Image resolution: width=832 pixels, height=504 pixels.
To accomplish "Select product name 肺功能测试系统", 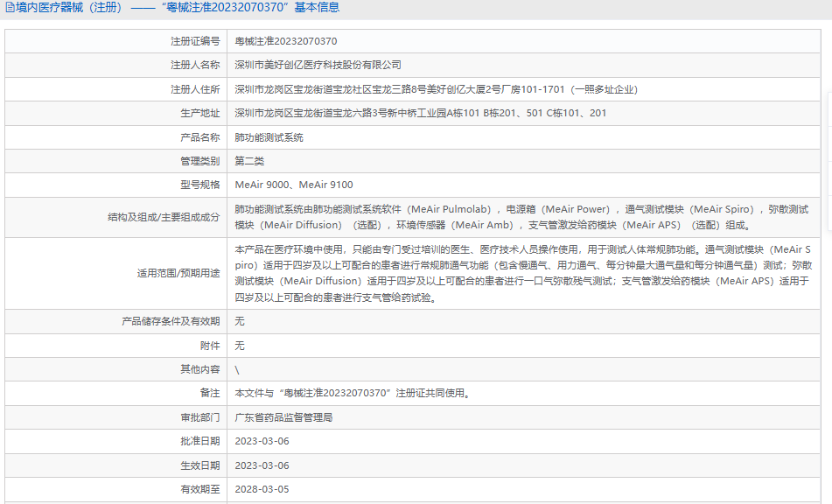I will pos(269,137).
